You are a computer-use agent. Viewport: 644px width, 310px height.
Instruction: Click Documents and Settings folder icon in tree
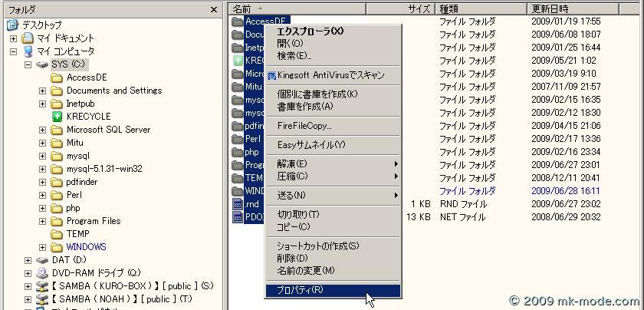56,91
